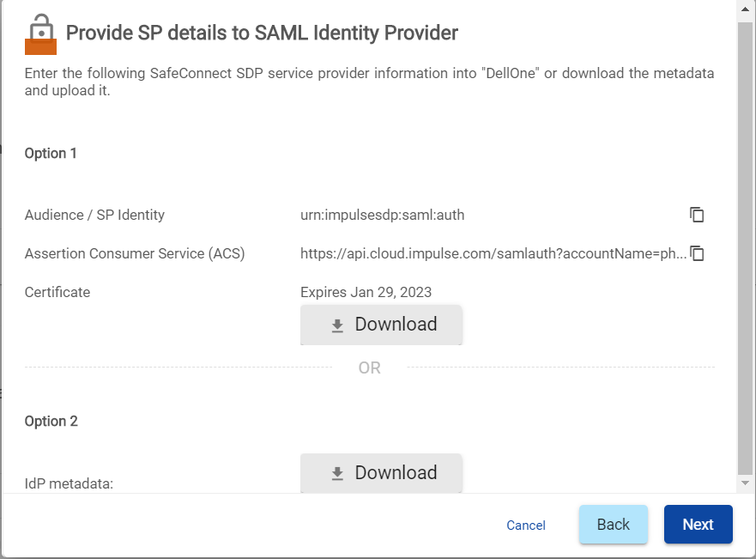Click the IdP metadata label
Viewport: 756px width, 559px height.
coord(69,483)
